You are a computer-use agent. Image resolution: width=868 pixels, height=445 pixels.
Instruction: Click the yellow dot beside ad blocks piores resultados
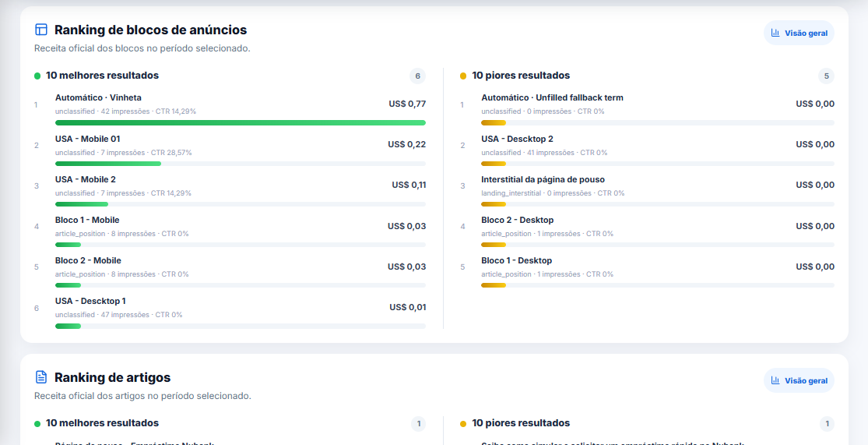[463, 76]
